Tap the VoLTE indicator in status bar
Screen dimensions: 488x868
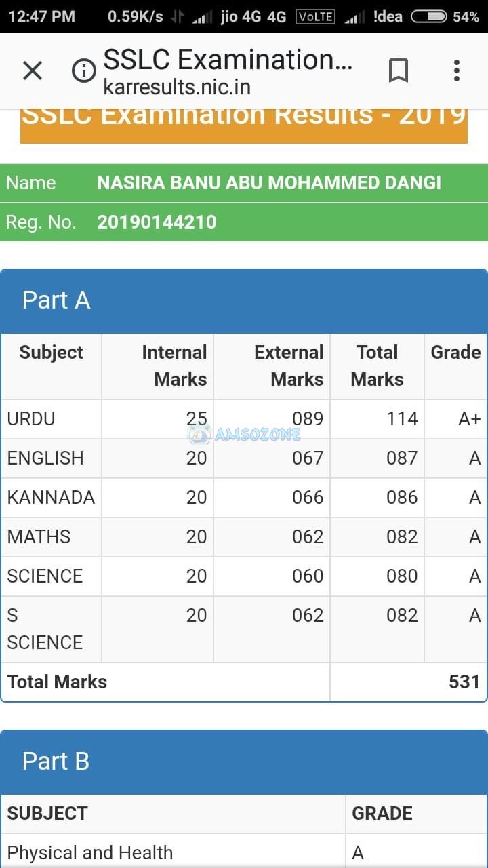pos(315,16)
